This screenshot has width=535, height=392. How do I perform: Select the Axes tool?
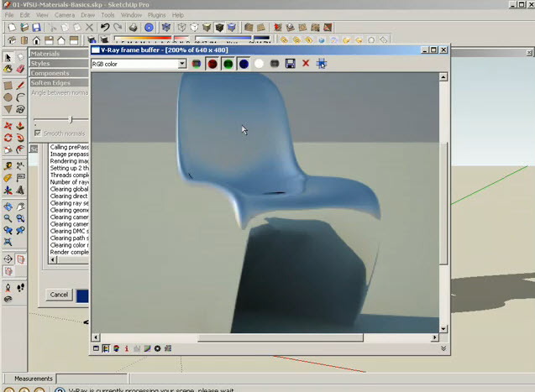pyautogui.click(x=8, y=191)
